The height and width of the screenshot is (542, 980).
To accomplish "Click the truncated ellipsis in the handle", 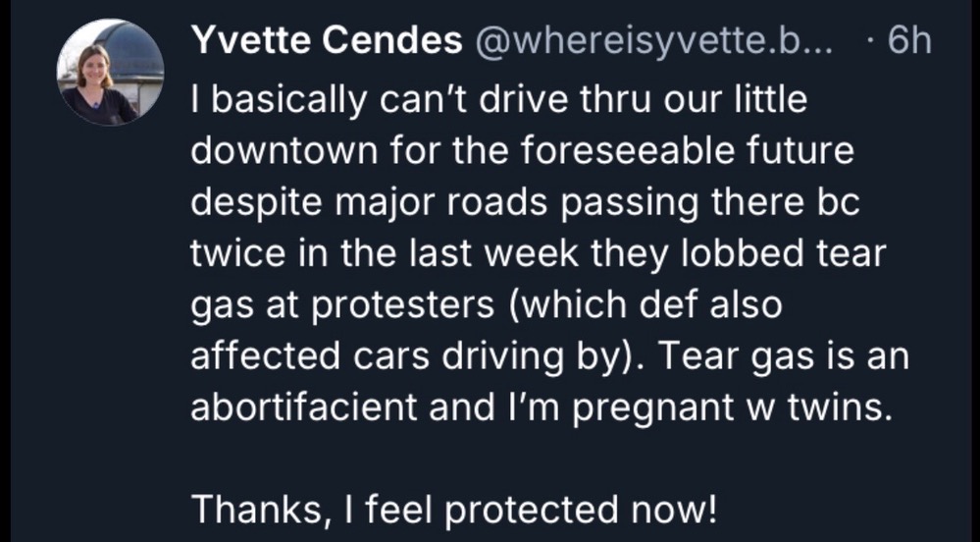I will pyautogui.click(x=836, y=44).
